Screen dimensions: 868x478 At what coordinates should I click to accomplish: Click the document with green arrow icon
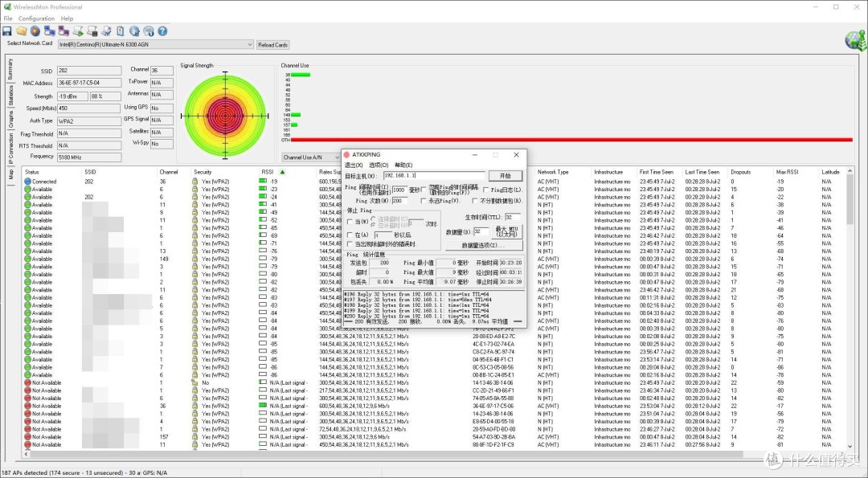78,31
